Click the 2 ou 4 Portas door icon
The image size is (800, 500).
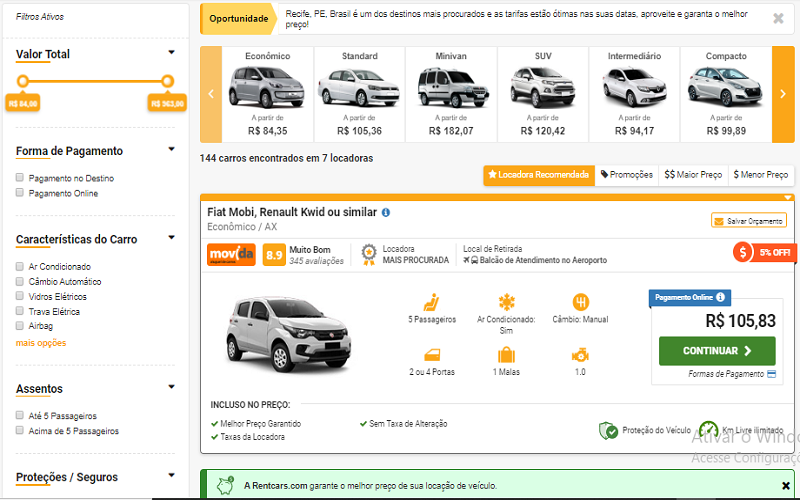coord(432,355)
